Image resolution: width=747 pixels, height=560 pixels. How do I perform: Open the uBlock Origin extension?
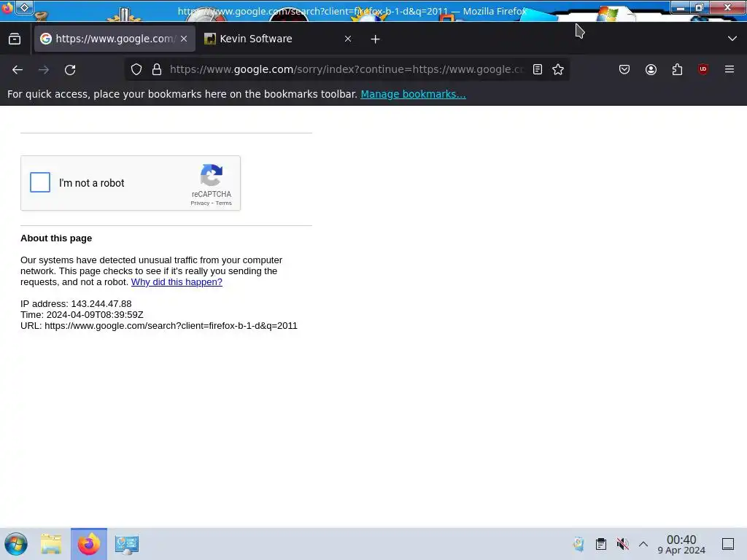point(703,69)
